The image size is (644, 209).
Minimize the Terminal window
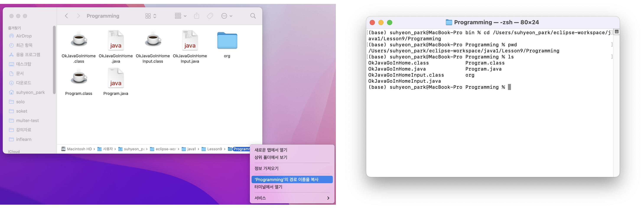click(381, 23)
